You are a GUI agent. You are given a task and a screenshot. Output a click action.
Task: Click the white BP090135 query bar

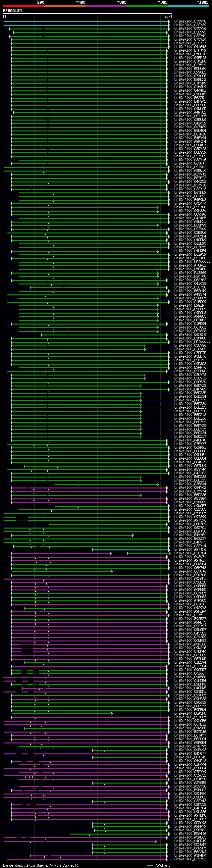pos(87,14)
